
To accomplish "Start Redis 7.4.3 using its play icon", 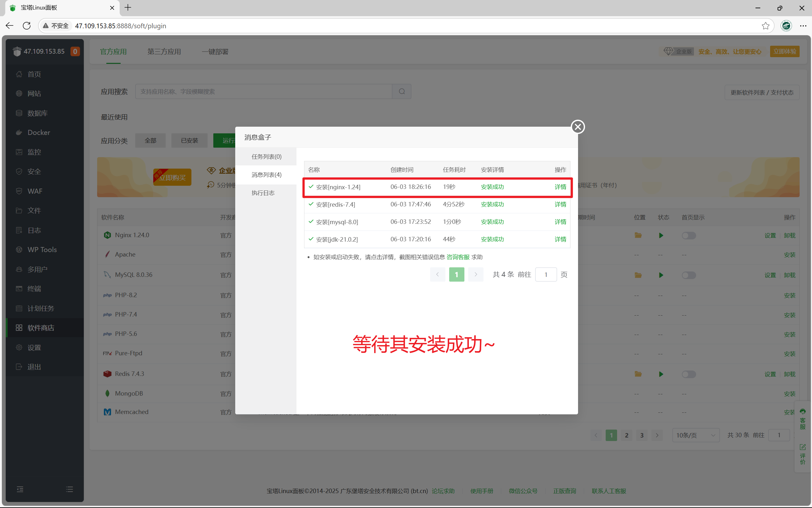I will (x=661, y=374).
